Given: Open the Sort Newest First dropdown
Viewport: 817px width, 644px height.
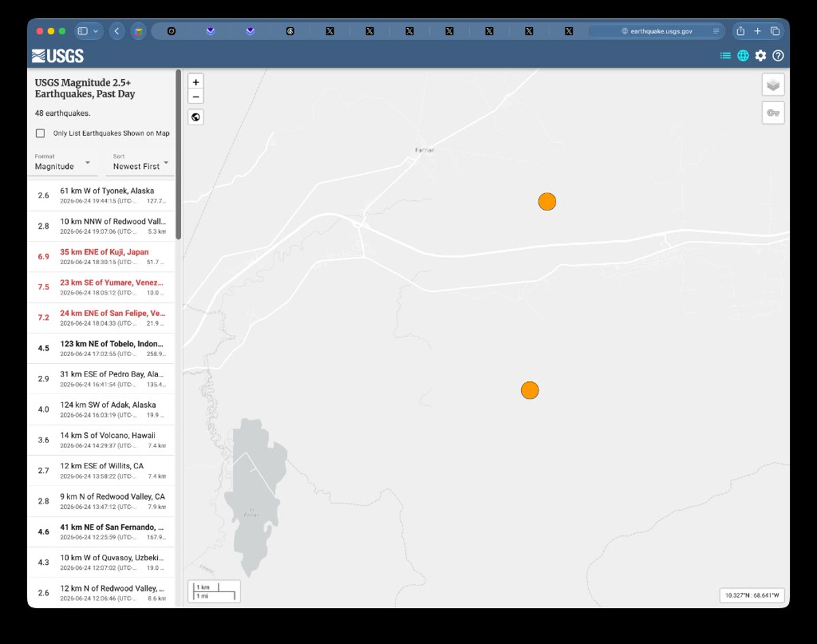Looking at the screenshot, I should [x=141, y=162].
